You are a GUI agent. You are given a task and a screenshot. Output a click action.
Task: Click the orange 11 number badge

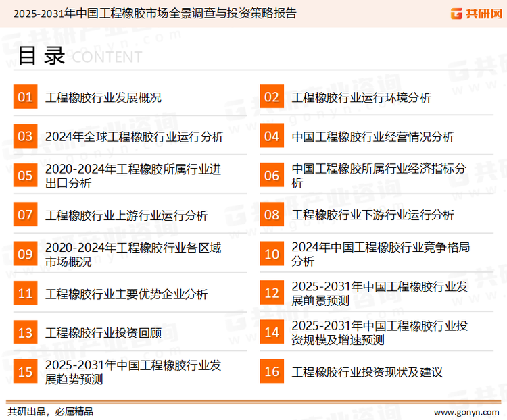25,293
